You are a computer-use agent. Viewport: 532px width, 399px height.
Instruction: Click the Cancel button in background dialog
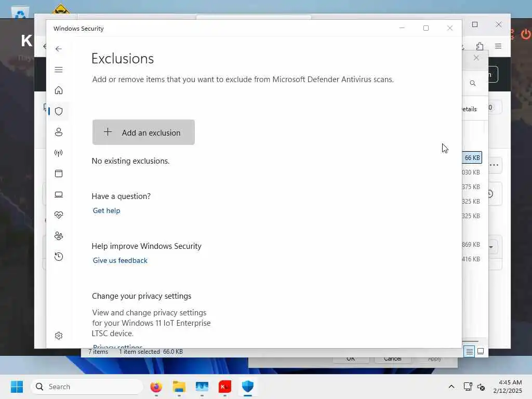pos(393,358)
